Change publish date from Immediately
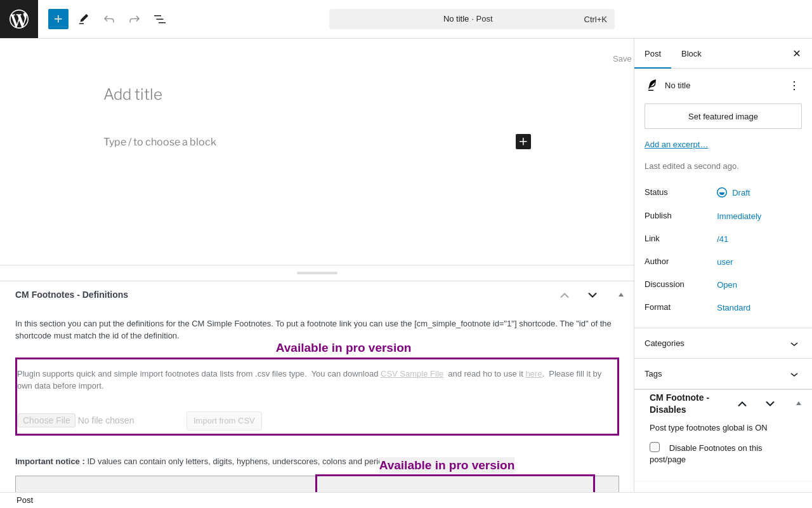Image resolution: width=812 pixels, height=508 pixels. tap(739, 216)
